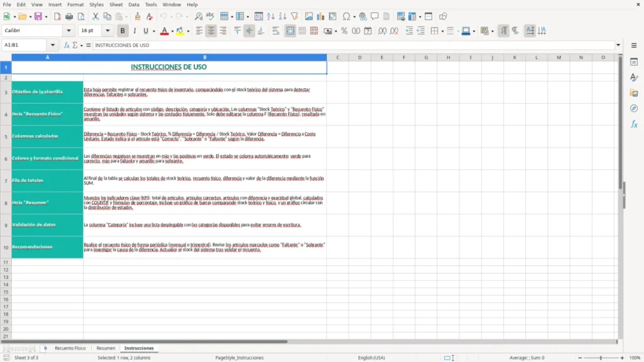Image resolution: width=644 pixels, height=362 pixels.
Task: Open Find and Replace icon
Action: click(198, 16)
